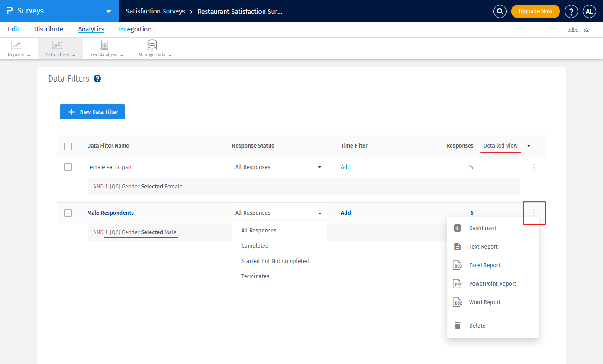Choose Started But Not Completed status option
This screenshot has width=603, height=364.
275,261
